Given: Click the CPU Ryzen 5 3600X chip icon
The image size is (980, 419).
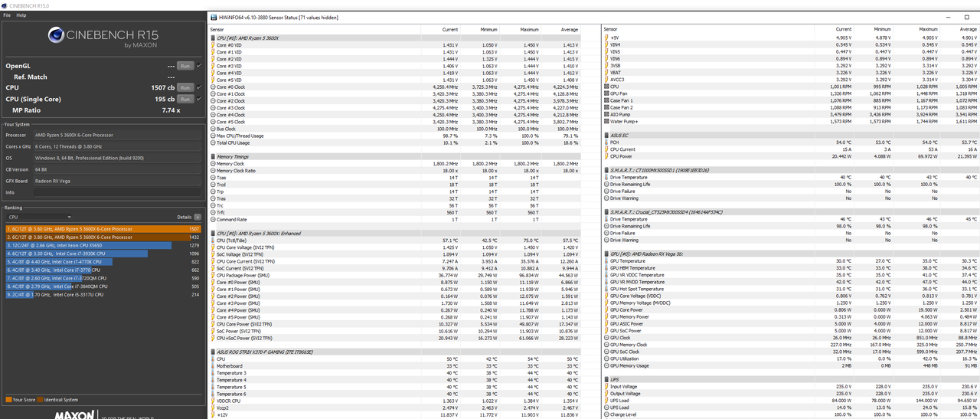Looking at the screenshot, I should tap(213, 35).
